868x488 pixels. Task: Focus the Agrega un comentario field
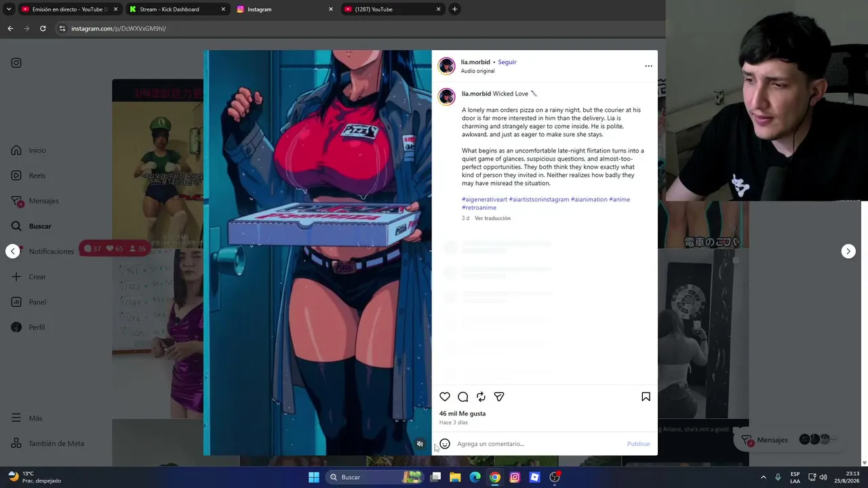click(539, 444)
